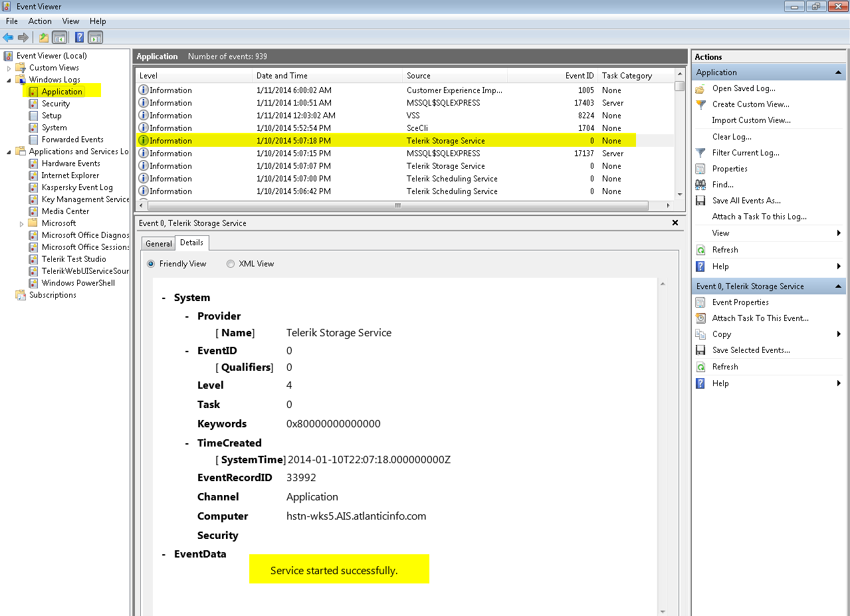Click the Show/Hide Action Pane toolbar icon
Image resolution: width=850 pixels, height=616 pixels.
click(x=95, y=38)
